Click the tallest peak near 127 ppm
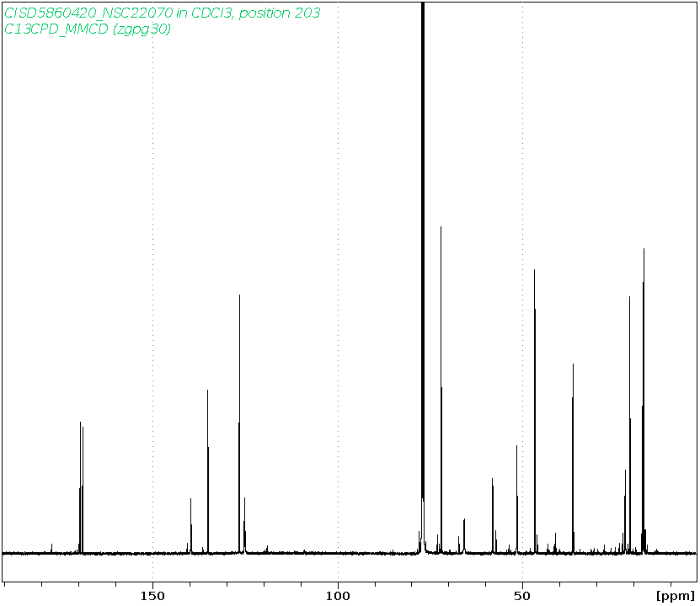Viewport: 700px width, 606px height. pyautogui.click(x=239, y=423)
